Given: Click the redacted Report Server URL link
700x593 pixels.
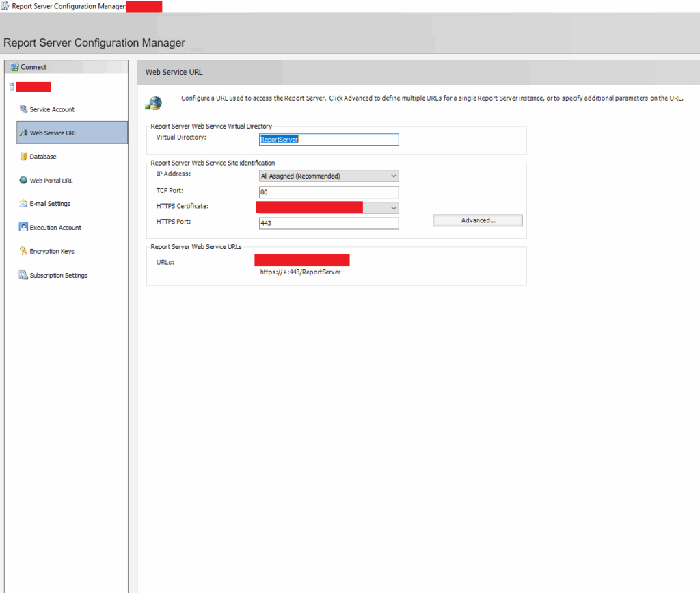Looking at the screenshot, I should (301, 260).
